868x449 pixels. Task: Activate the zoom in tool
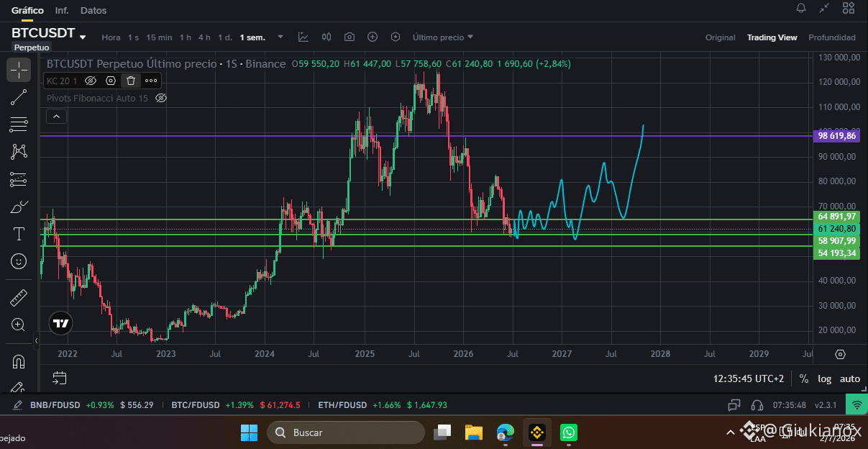[19, 325]
